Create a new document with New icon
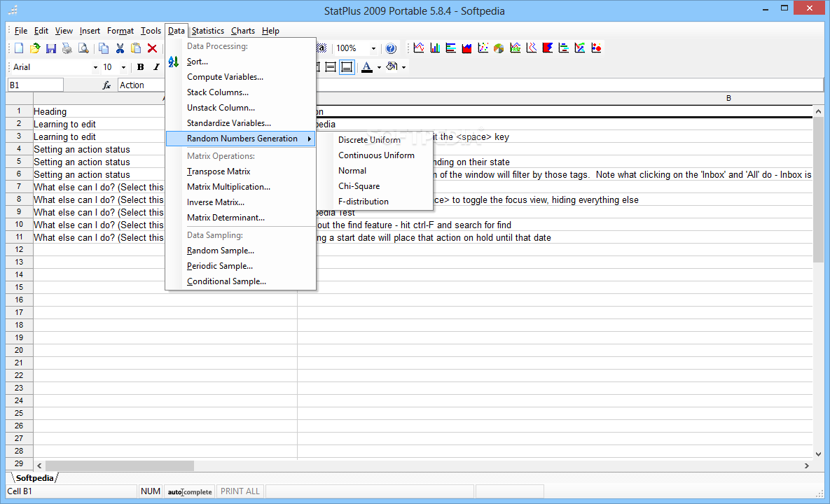The height and width of the screenshot is (504, 830). pos(19,48)
